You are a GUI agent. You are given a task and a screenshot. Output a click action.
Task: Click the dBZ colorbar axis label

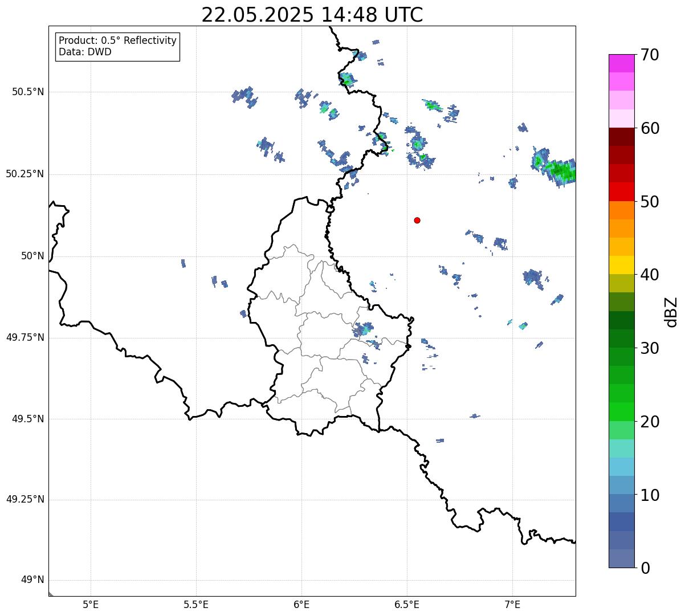point(671,311)
